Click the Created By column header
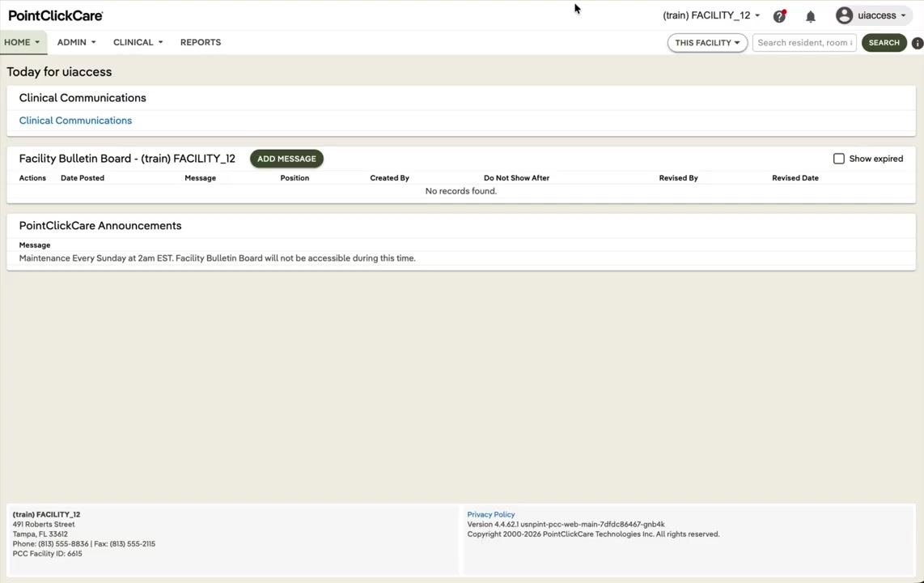 click(x=389, y=178)
